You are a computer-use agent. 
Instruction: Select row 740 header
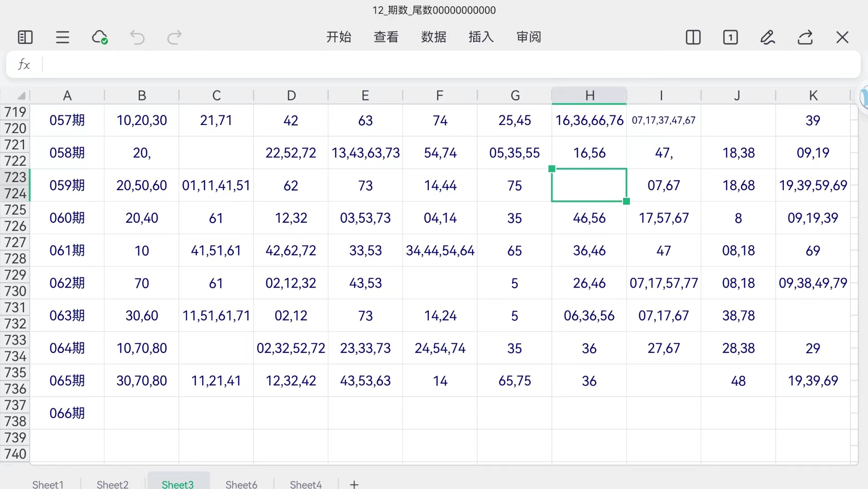pyautogui.click(x=15, y=454)
